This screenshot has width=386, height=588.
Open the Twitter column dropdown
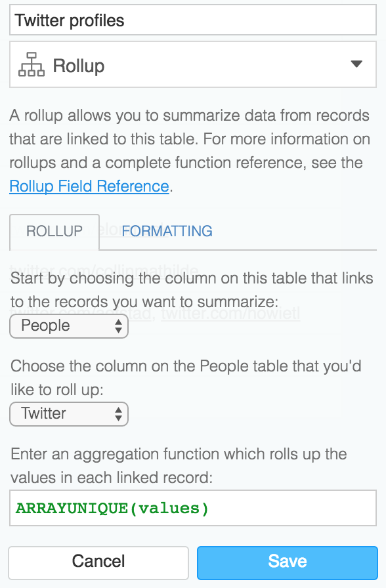pos(69,414)
